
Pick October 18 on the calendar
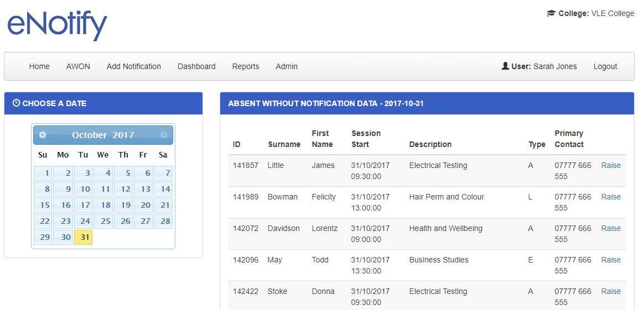pyautogui.click(x=103, y=205)
